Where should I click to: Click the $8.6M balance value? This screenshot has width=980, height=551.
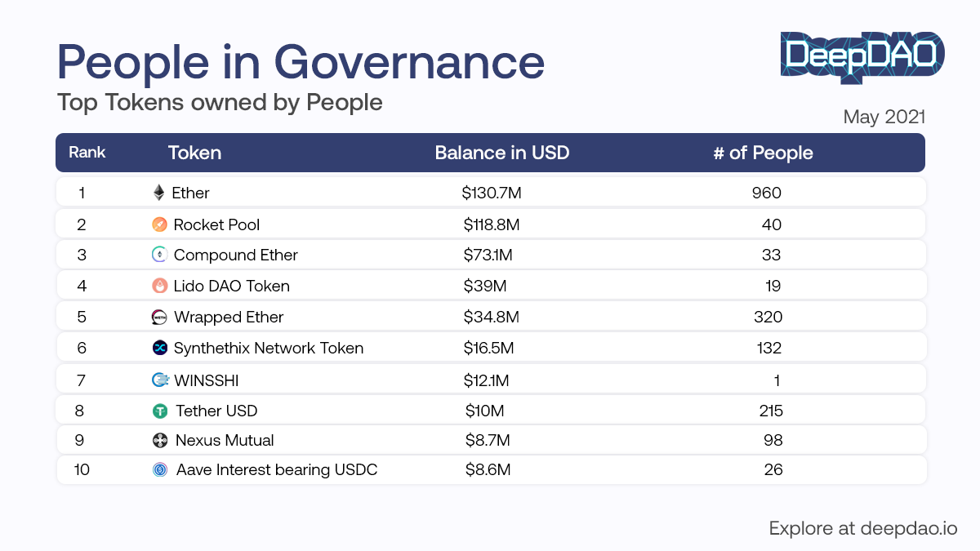[488, 470]
